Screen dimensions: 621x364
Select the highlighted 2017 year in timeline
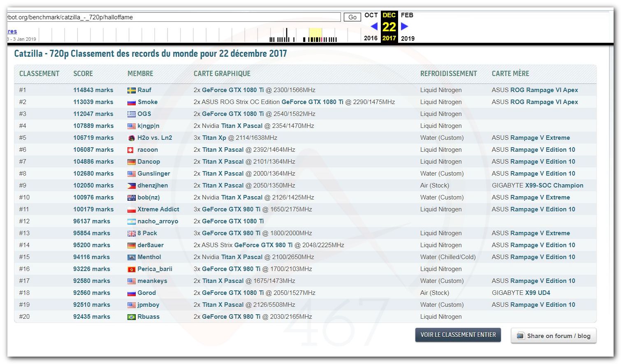coord(389,38)
